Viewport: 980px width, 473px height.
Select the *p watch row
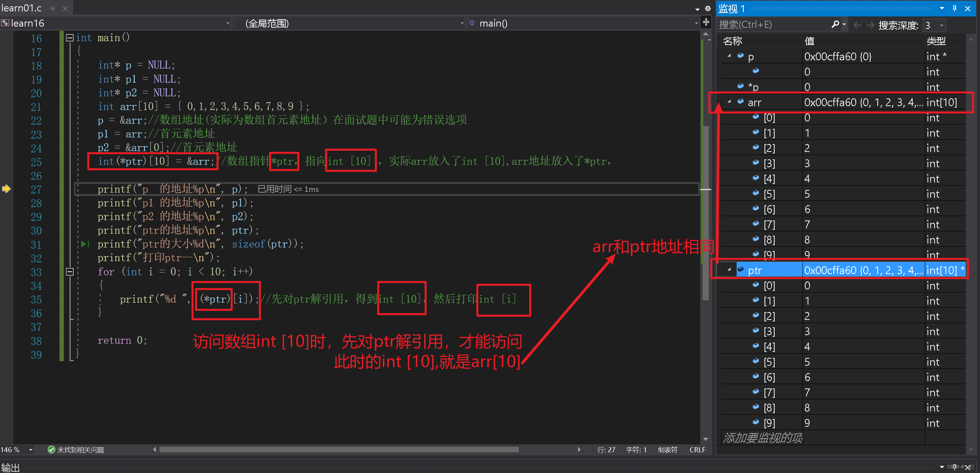[x=843, y=87]
